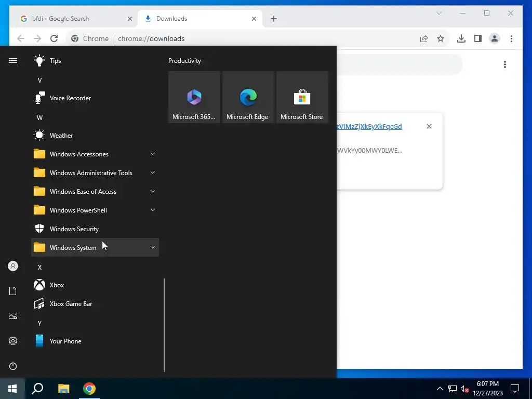Open Settings gear in the Start sidebar

[x=13, y=341]
